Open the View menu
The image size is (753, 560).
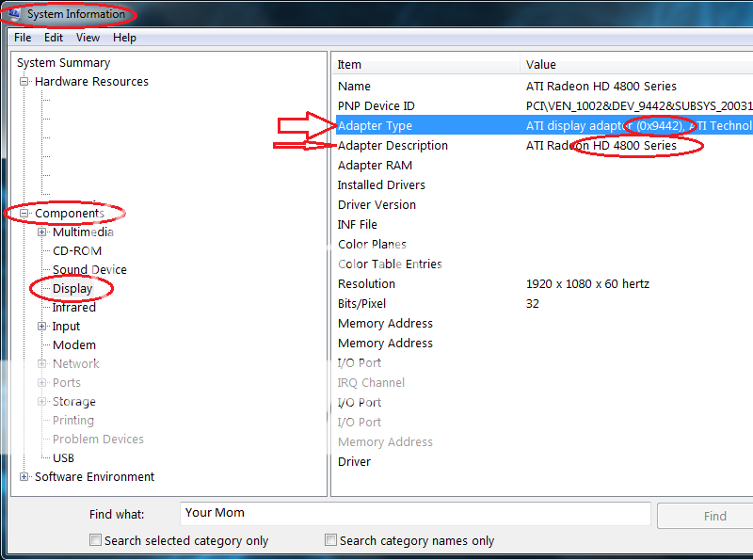tap(88, 38)
